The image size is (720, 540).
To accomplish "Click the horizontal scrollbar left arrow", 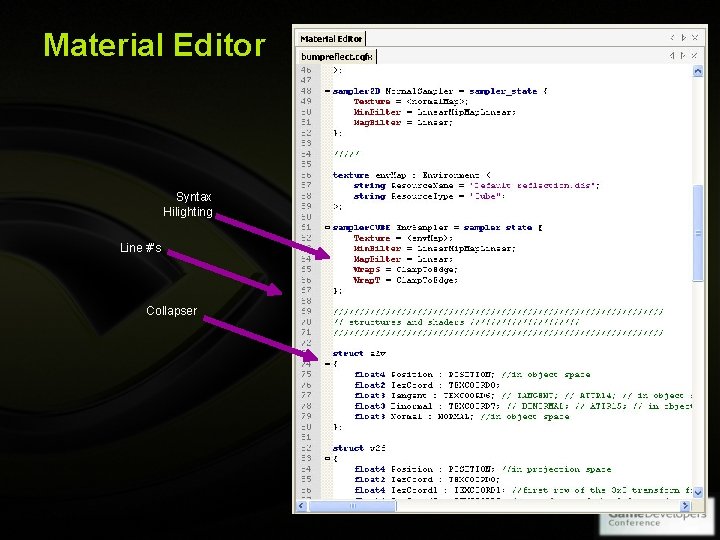I will [302, 506].
